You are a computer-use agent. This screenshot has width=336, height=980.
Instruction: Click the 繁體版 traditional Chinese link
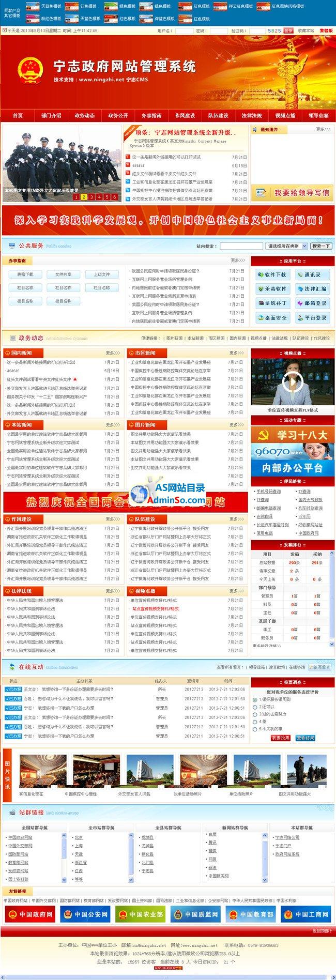[326, 31]
